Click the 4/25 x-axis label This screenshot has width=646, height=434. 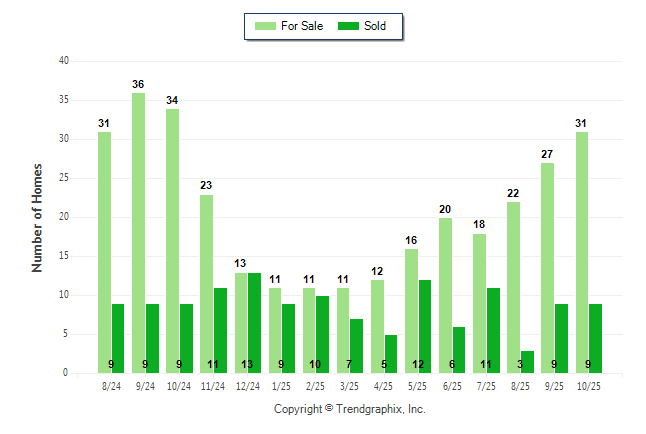click(384, 385)
